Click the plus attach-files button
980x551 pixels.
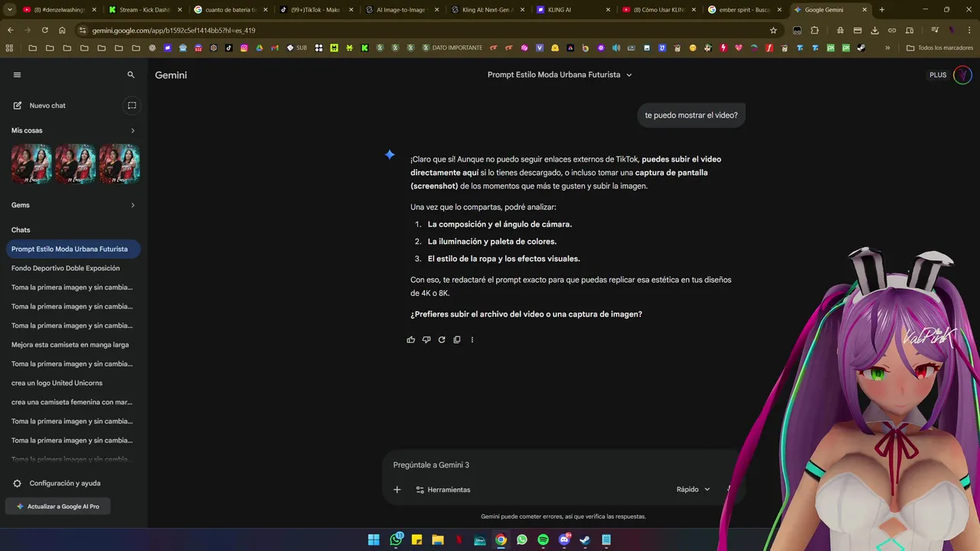coord(397,490)
